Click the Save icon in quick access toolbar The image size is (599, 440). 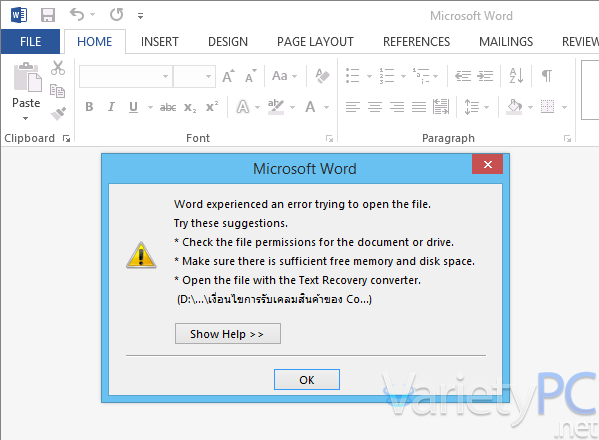(48, 16)
